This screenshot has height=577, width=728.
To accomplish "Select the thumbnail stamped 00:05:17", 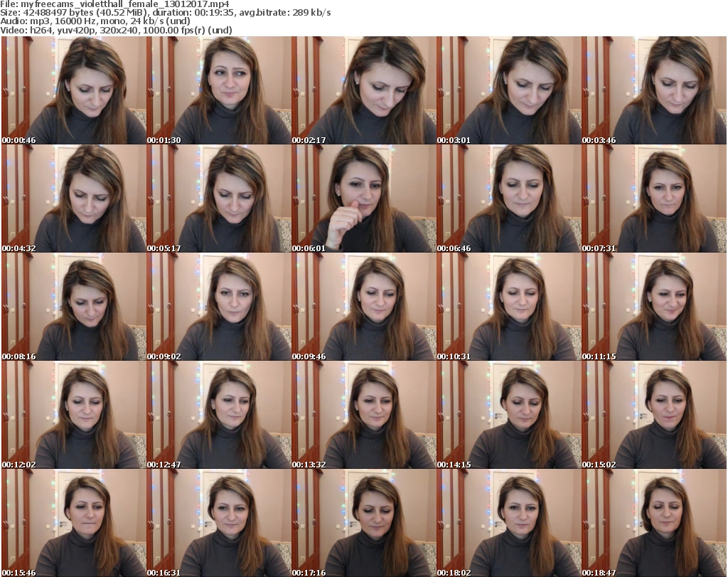I will click(x=219, y=198).
